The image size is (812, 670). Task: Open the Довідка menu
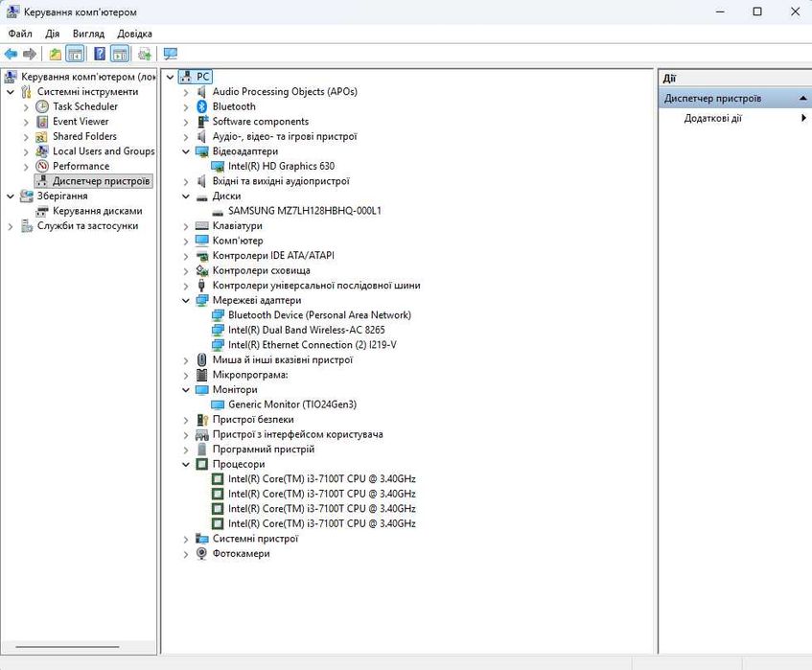coord(134,34)
